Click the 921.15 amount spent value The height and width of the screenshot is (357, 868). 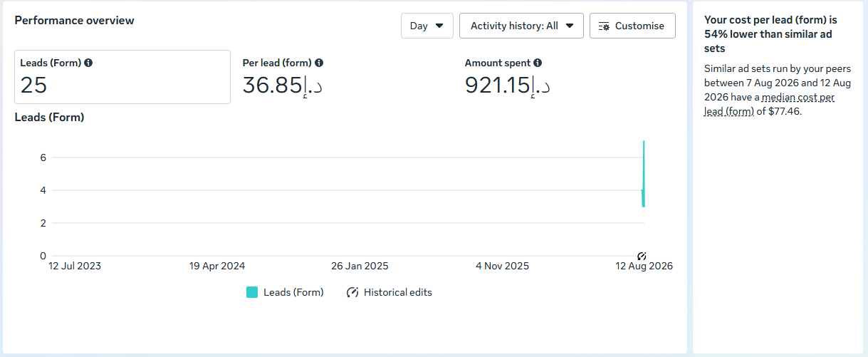[x=507, y=86]
